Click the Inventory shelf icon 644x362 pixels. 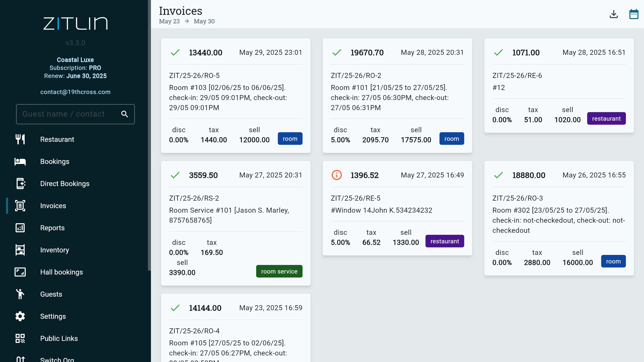[x=20, y=250]
